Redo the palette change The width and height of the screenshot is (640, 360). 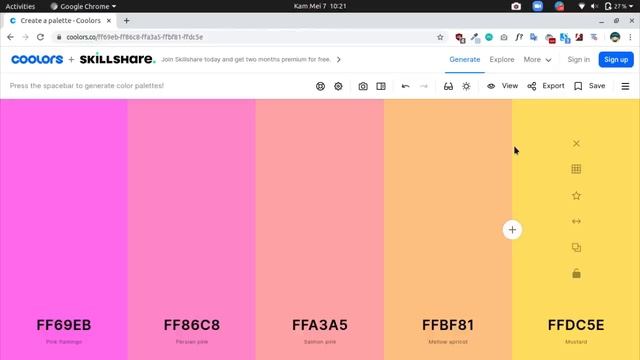pyautogui.click(x=424, y=86)
